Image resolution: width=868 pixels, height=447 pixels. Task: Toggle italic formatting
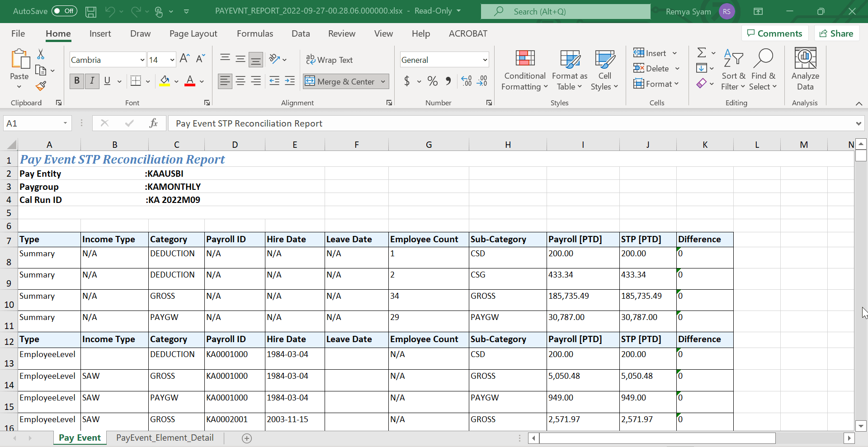[x=92, y=81]
